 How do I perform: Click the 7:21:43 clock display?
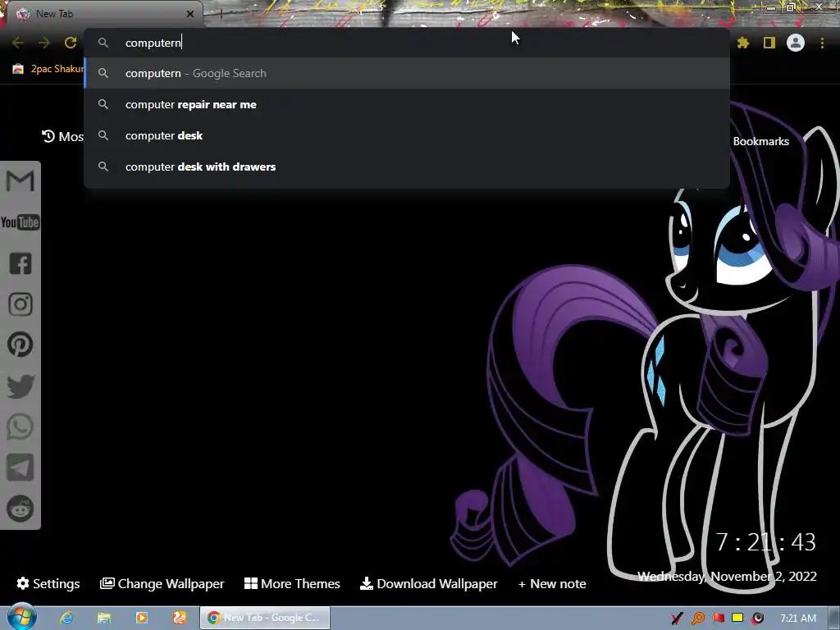point(765,542)
